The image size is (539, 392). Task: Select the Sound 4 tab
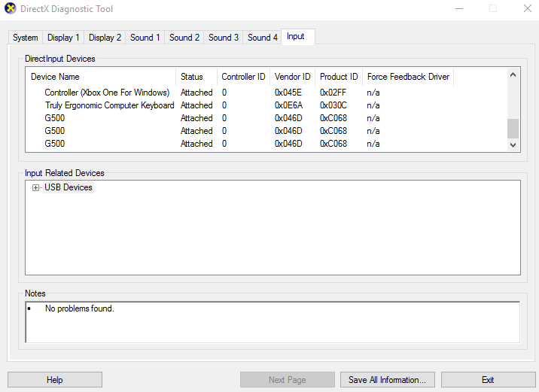tap(263, 38)
